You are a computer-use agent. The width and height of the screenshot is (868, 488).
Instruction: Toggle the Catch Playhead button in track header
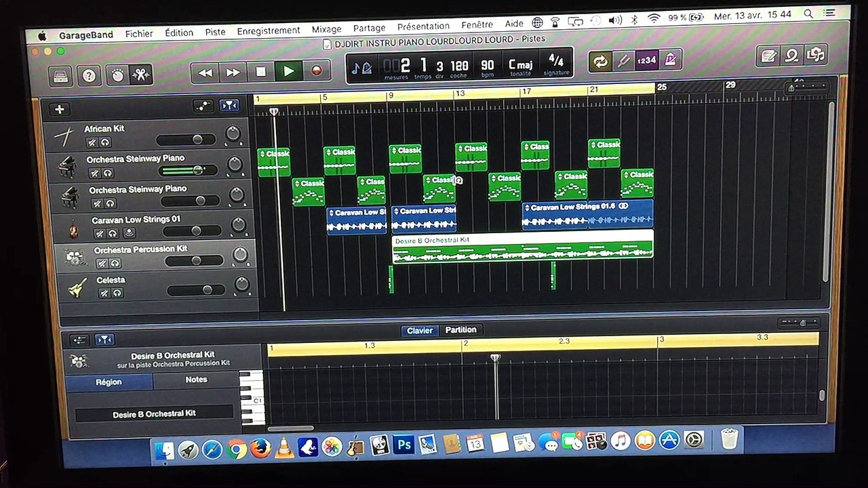coord(229,105)
